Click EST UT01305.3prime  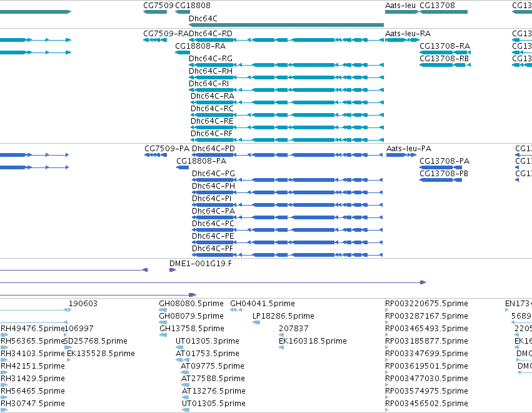(x=208, y=341)
